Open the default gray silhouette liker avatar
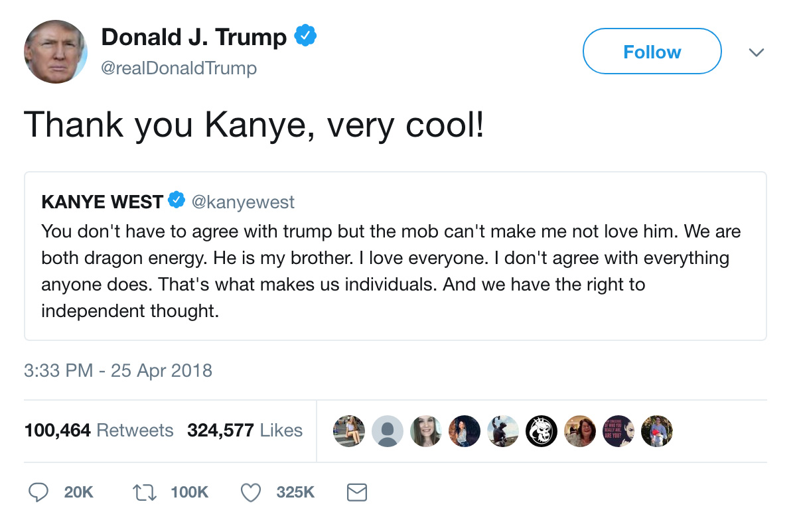This screenshot has width=799, height=532. [x=387, y=431]
